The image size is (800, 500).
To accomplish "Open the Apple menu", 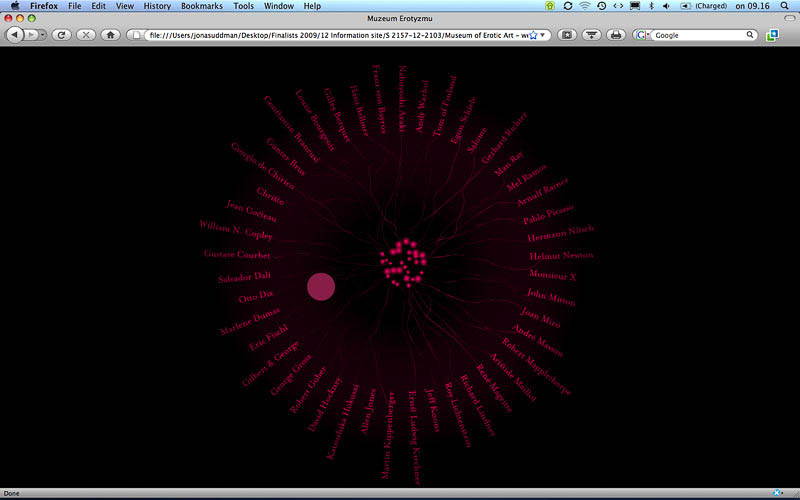I will coord(15,6).
